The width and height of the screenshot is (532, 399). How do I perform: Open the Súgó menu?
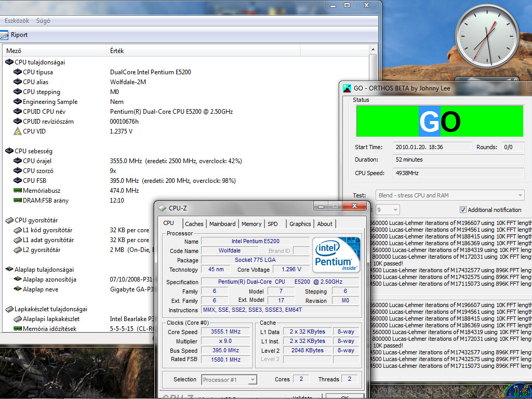tap(43, 21)
